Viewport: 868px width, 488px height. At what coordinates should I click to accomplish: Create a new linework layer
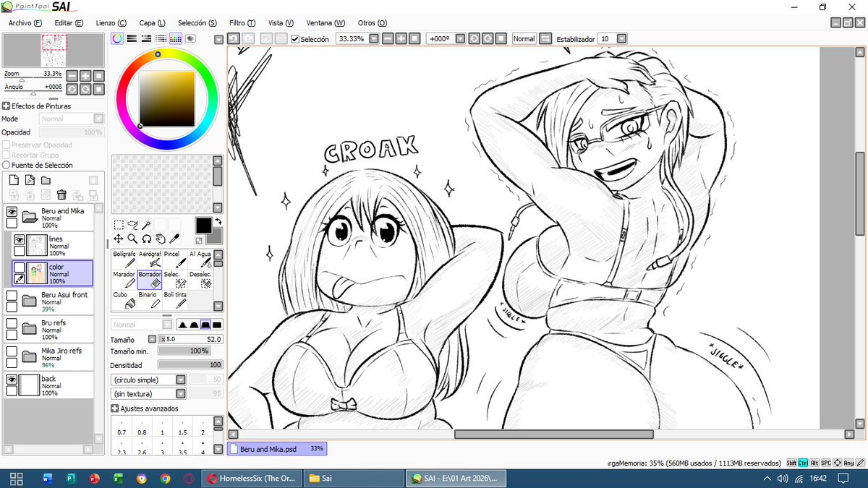30,180
